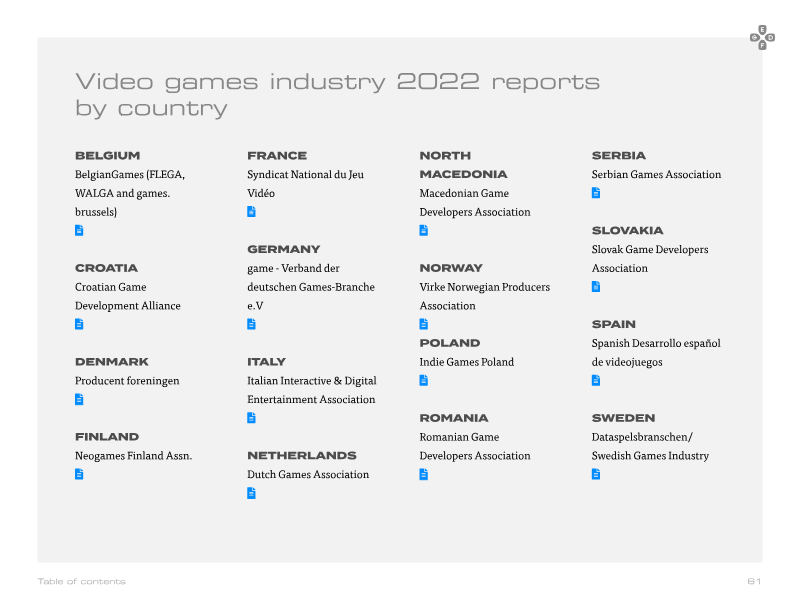Open the France report document icon
The height and width of the screenshot is (600, 800).
pyautogui.click(x=252, y=211)
